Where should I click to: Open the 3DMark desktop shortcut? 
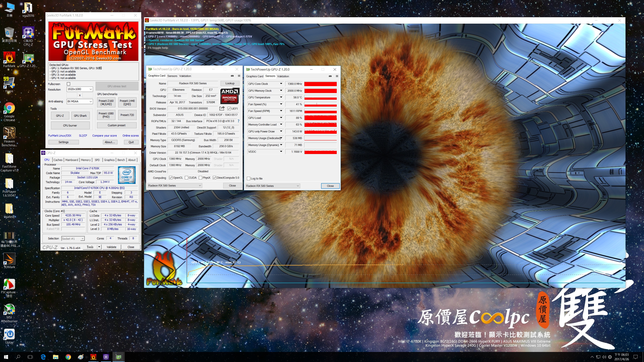[x=9, y=261]
